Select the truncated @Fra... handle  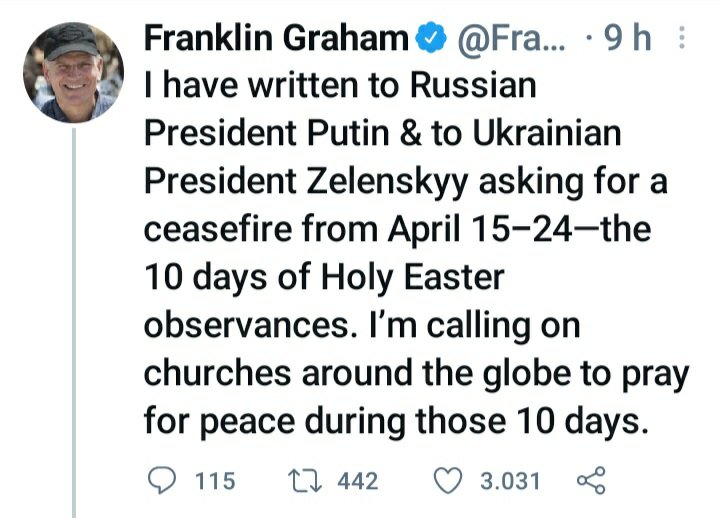[506, 39]
